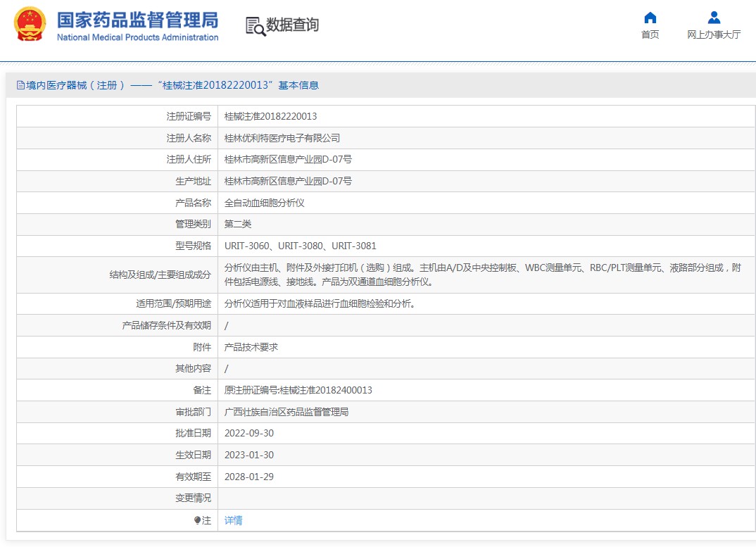Click the user icon above 网上办事大厅

pos(714,18)
